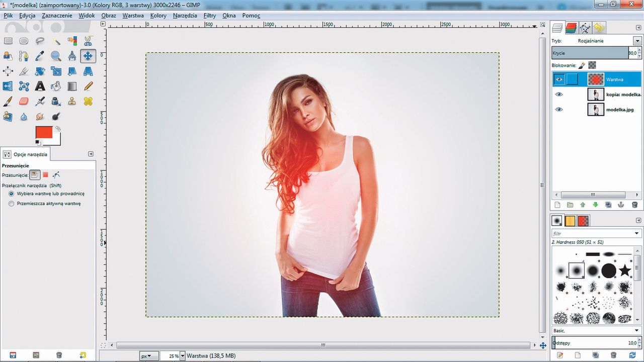
Task: Select the Pencil tool
Action: pos(88,86)
